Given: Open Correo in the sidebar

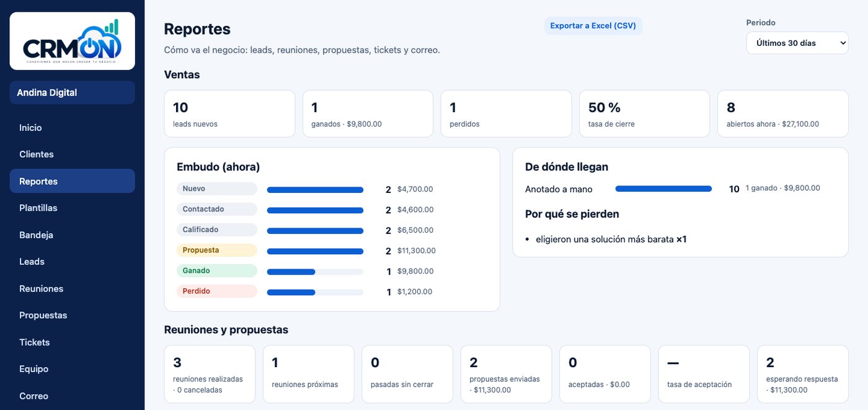Looking at the screenshot, I should point(72,396).
